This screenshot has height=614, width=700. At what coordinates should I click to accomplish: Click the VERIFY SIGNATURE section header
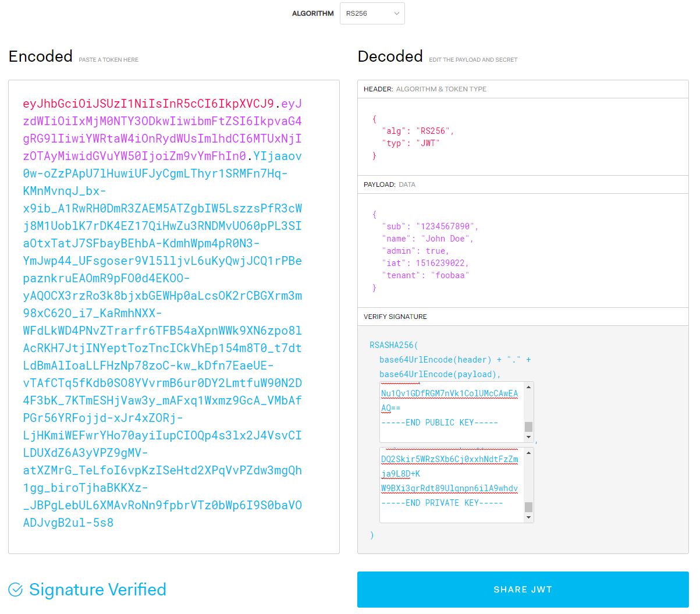[395, 317]
